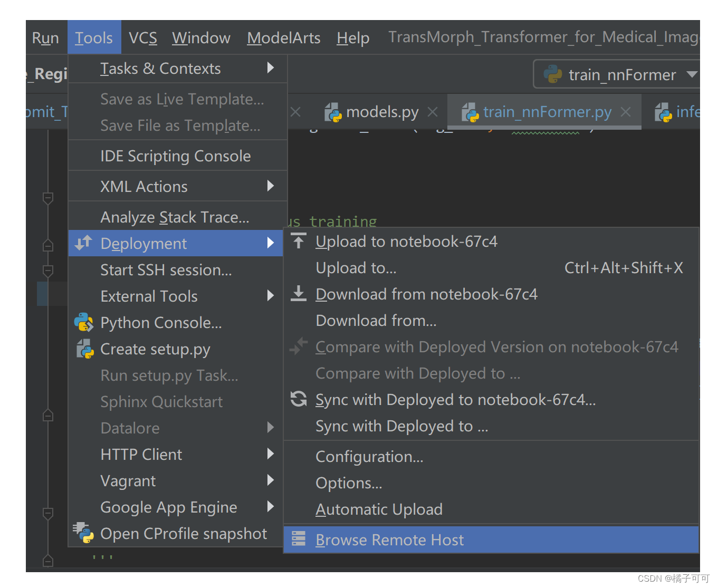Screen dimensions: 718x588
Task: Open the Help menu
Action: click(353, 38)
